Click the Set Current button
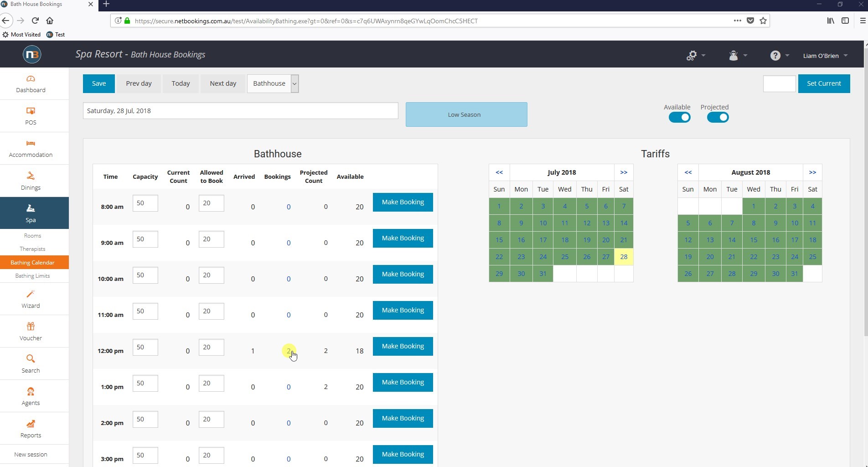This screenshot has width=868, height=467. coord(824,83)
